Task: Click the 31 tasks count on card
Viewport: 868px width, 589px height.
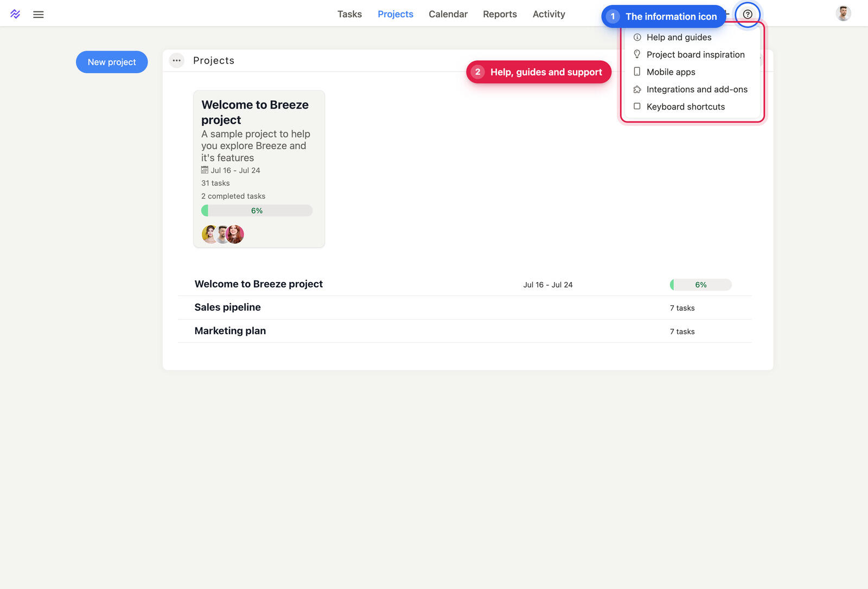Action: coord(215,183)
